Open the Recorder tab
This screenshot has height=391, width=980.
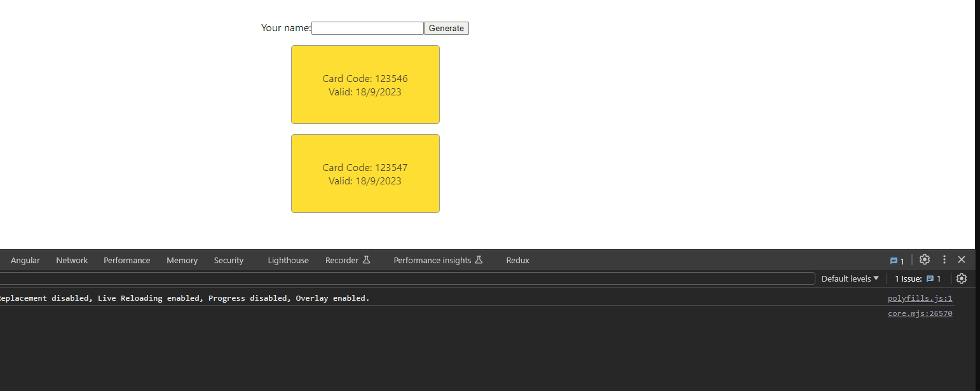[x=347, y=260]
